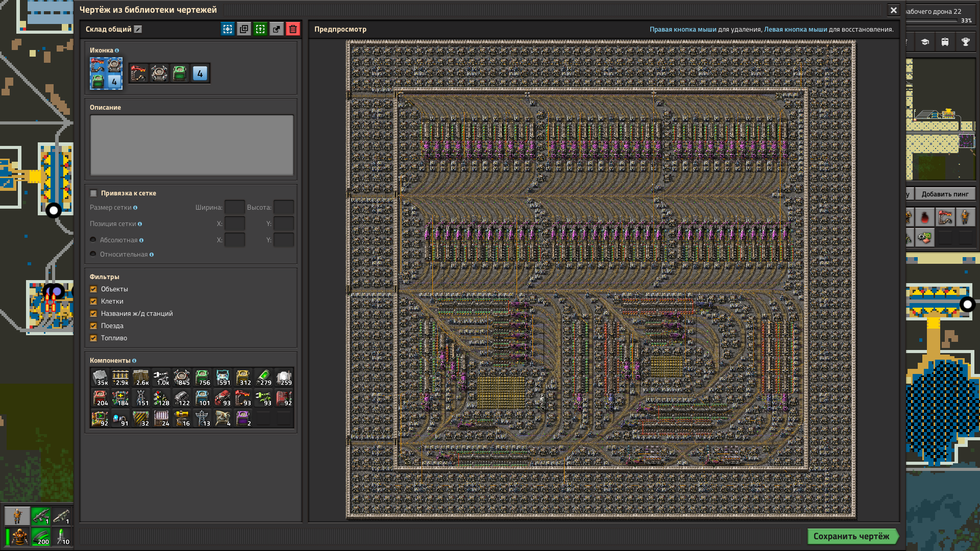Click the armor slot with character
This screenshot has width=980, height=551.
(x=17, y=537)
